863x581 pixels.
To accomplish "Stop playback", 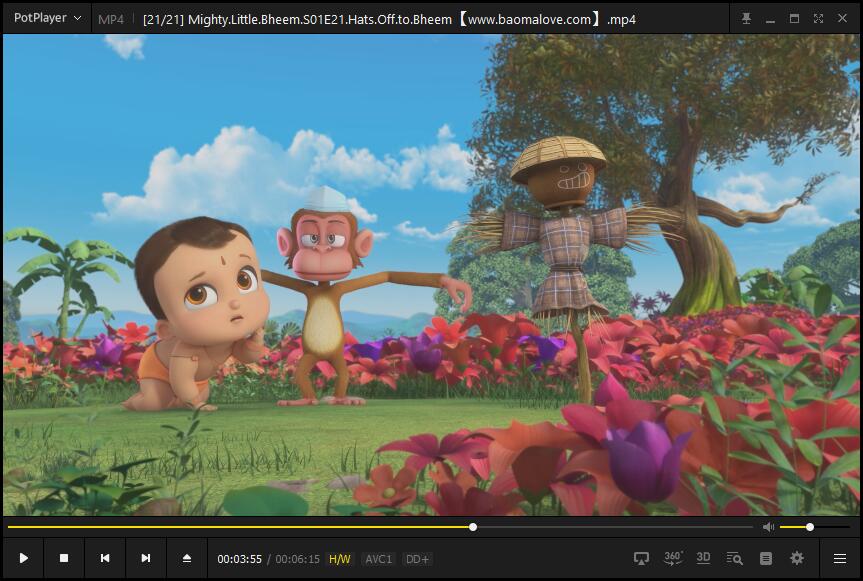I will [x=64, y=558].
